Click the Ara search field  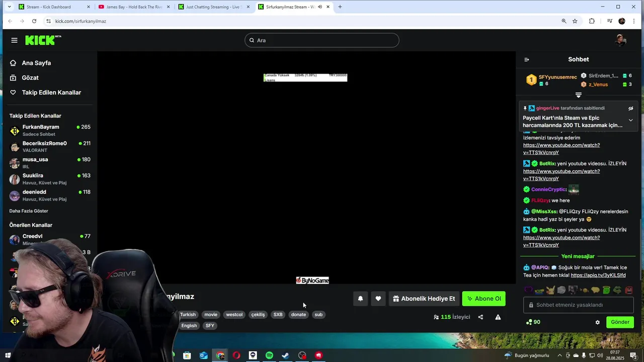[322, 40]
